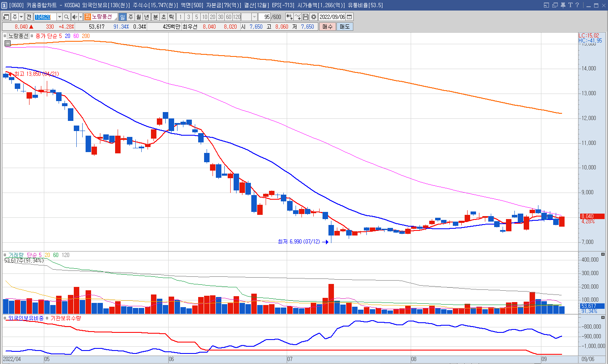This screenshot has height=364, width=608.
Task: Click the T font icon in title bar
Action: [570, 5]
